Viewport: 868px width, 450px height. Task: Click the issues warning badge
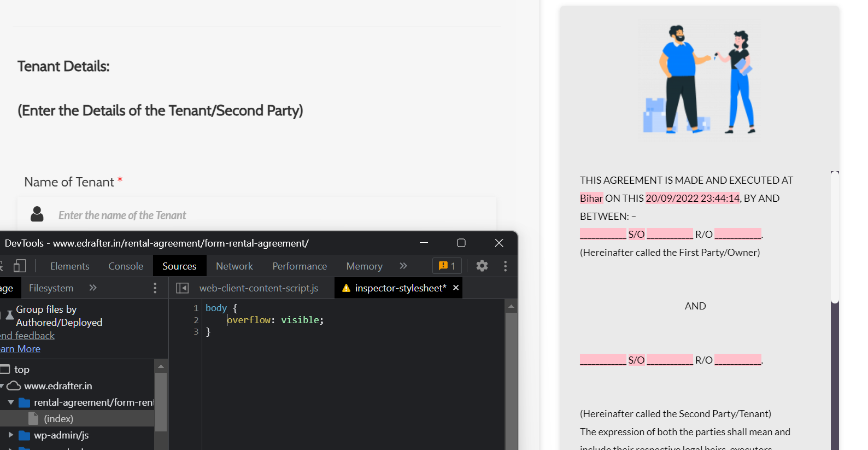tap(447, 266)
